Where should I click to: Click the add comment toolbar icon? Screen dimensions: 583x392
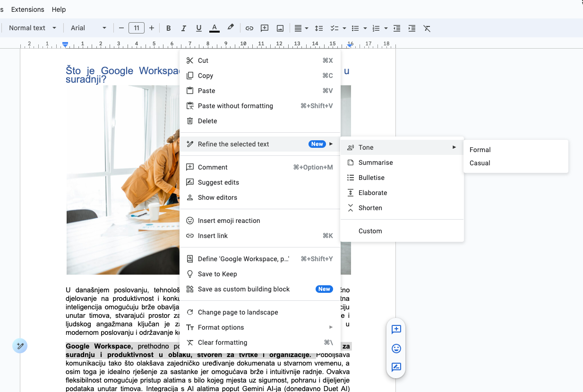(265, 28)
